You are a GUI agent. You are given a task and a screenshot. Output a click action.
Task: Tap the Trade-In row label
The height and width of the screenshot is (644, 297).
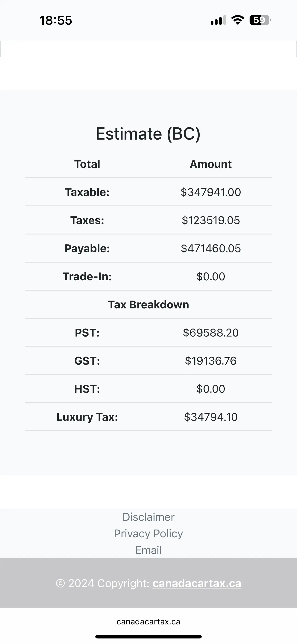point(87,276)
